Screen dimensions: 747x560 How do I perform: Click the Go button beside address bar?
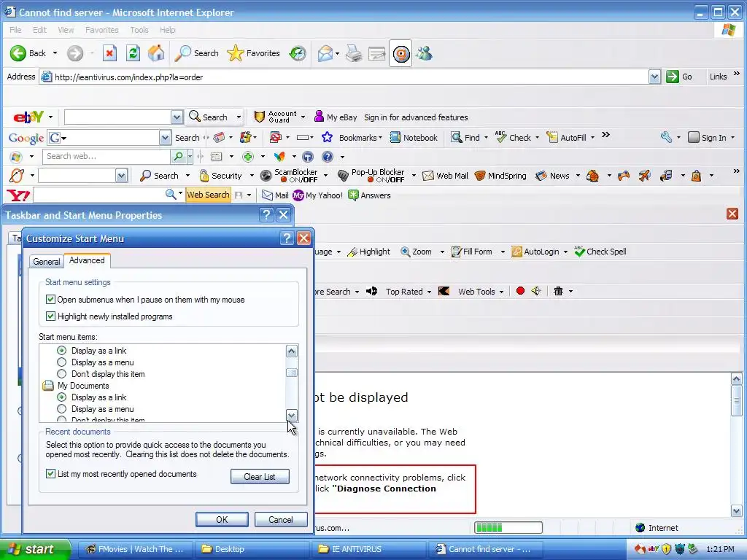tap(679, 76)
